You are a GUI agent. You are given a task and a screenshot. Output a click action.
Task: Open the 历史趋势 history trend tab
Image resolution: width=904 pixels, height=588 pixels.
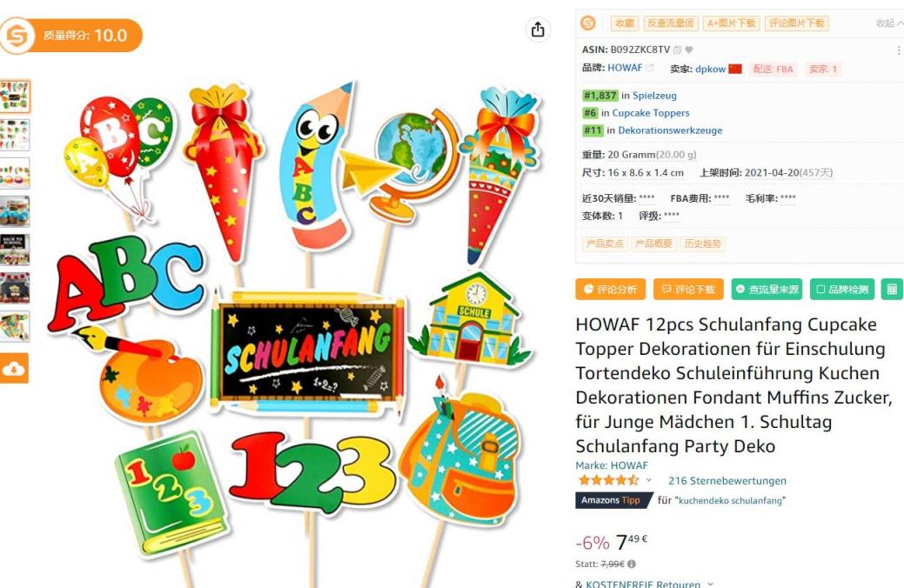pos(703,244)
